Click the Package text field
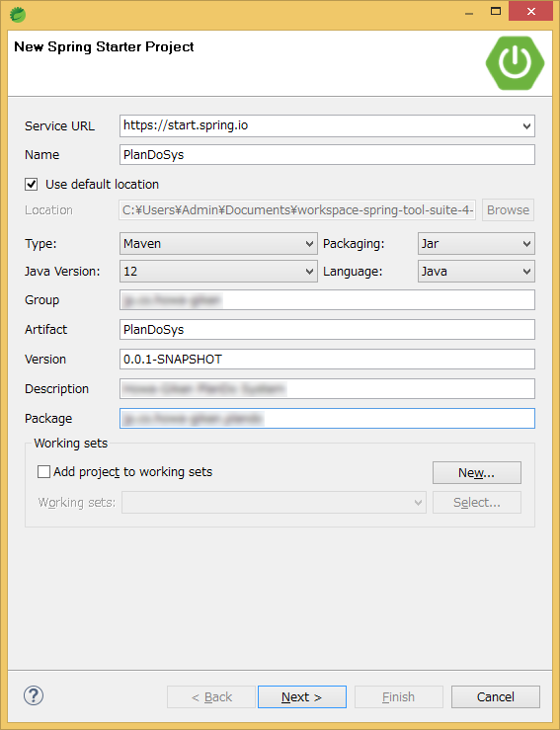The width and height of the screenshot is (560, 730). point(327,419)
